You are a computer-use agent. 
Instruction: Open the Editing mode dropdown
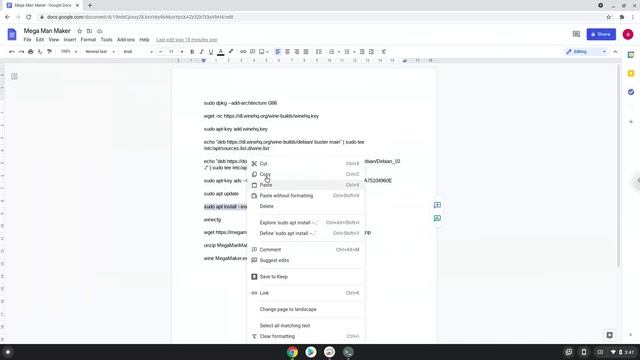tap(586, 52)
